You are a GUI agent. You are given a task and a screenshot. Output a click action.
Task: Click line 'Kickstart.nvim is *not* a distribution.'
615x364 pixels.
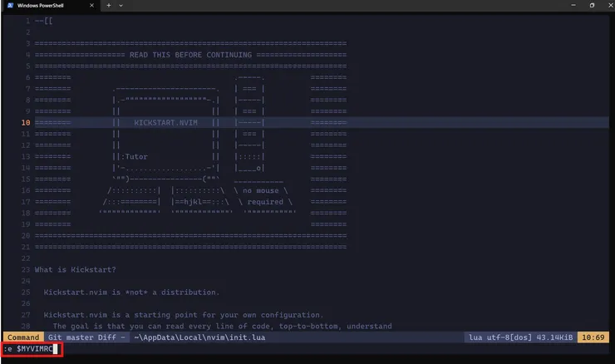tap(131, 293)
